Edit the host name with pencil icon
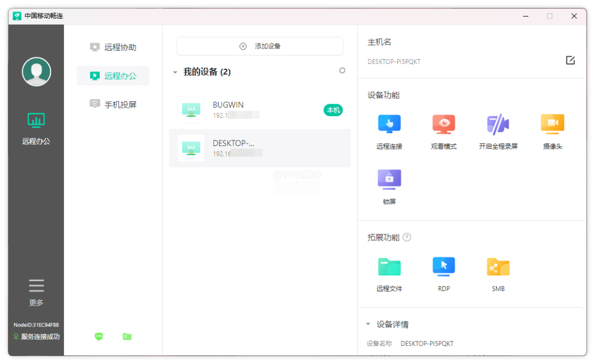 pyautogui.click(x=570, y=60)
